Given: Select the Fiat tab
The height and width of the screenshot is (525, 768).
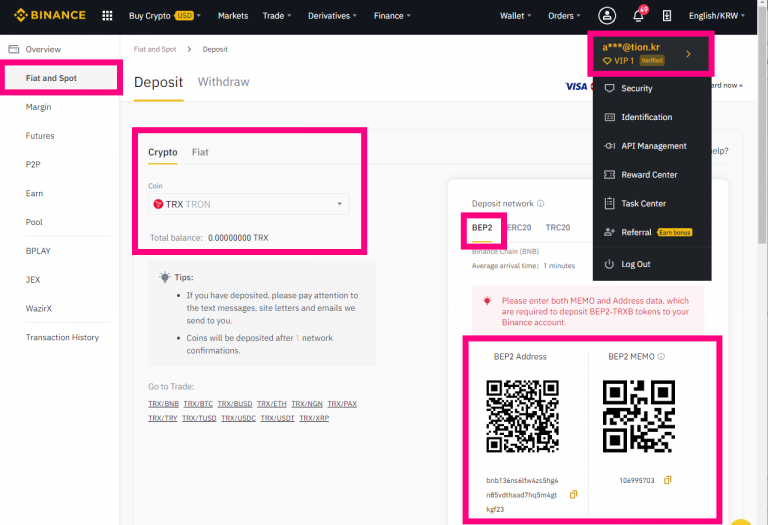Looking at the screenshot, I should [200, 152].
